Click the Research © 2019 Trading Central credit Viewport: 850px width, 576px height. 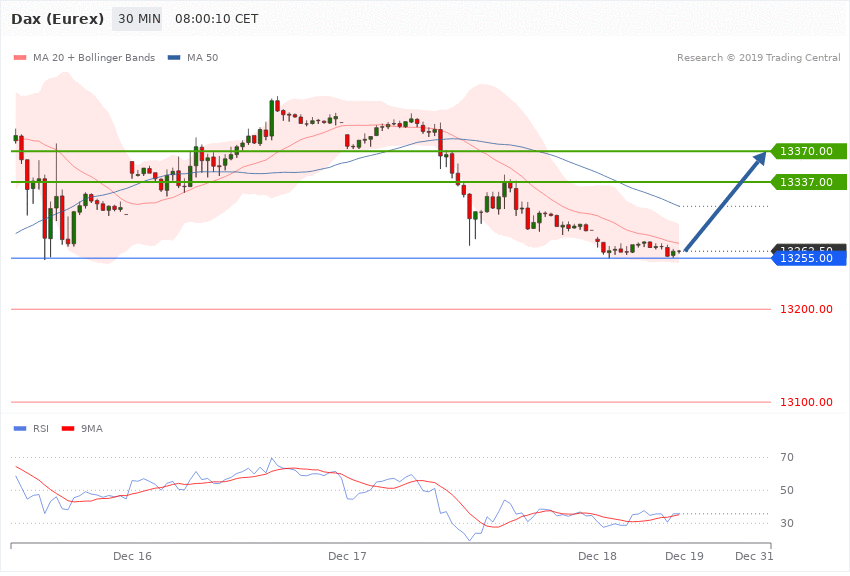pos(758,57)
